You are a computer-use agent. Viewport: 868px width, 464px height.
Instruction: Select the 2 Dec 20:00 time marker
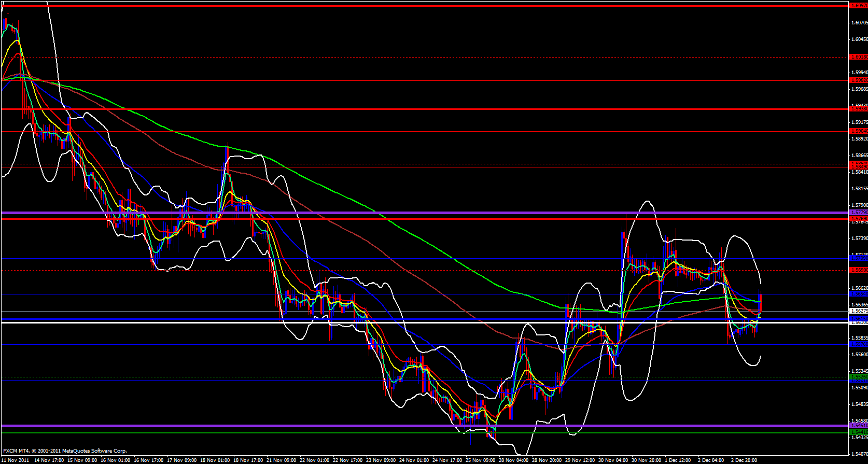[x=745, y=460]
